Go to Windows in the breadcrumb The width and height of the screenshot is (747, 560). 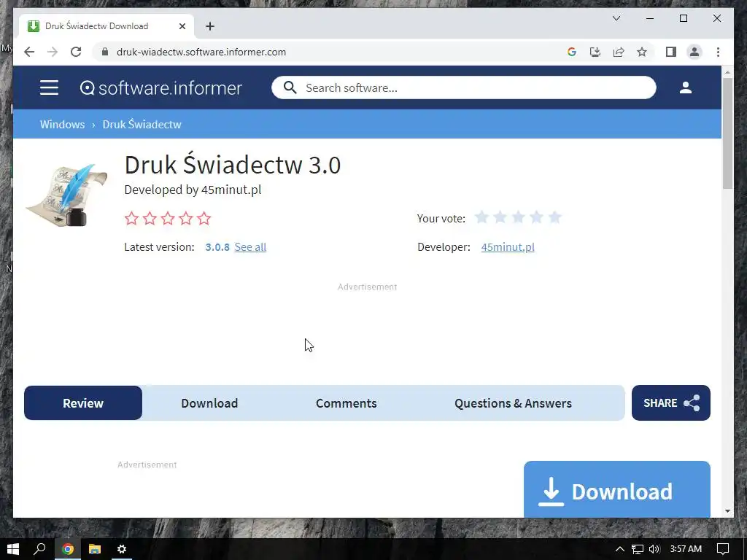pyautogui.click(x=63, y=124)
